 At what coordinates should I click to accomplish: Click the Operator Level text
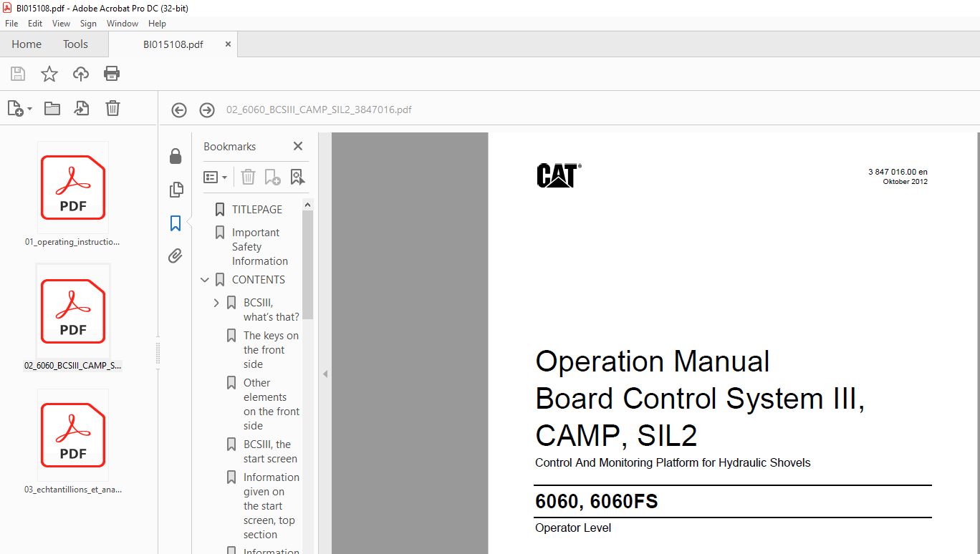click(x=573, y=528)
